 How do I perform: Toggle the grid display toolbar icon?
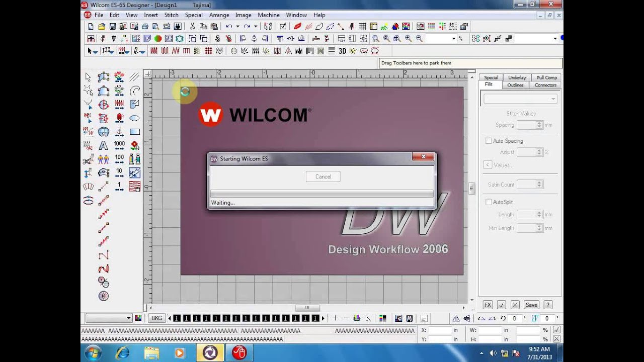(362, 27)
